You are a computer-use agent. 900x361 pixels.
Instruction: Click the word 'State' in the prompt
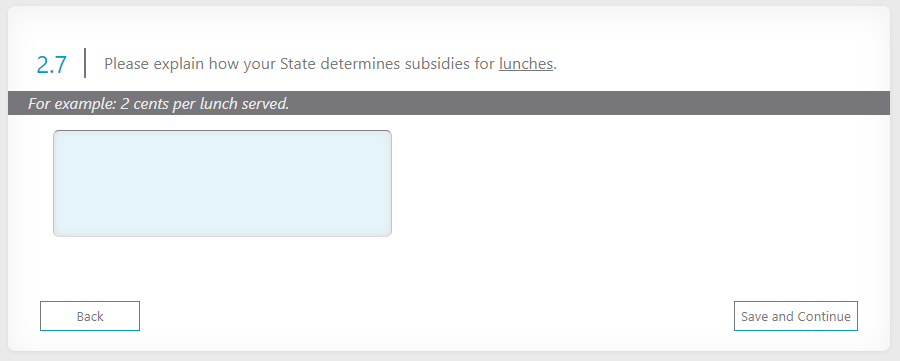(298, 64)
